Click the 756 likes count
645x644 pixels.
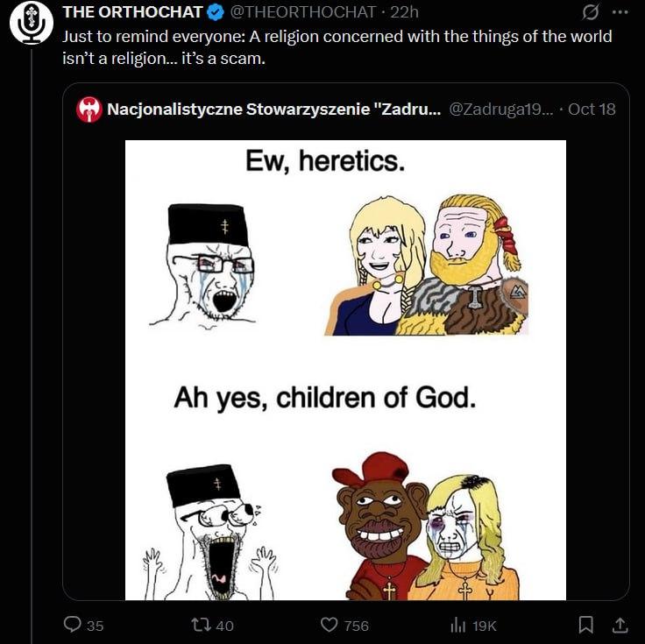pyautogui.click(x=356, y=626)
